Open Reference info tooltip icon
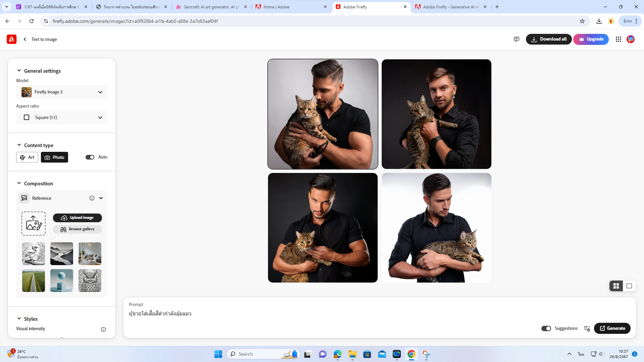This screenshot has height=362, width=644. pos(92,198)
